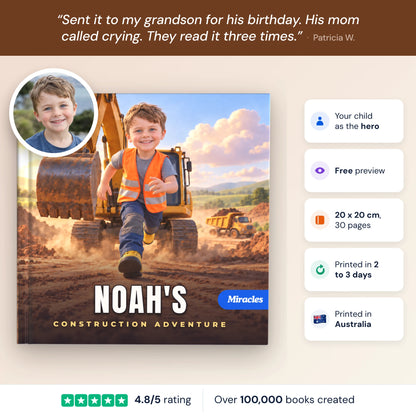Click the green five-star rating badge

coord(94,400)
